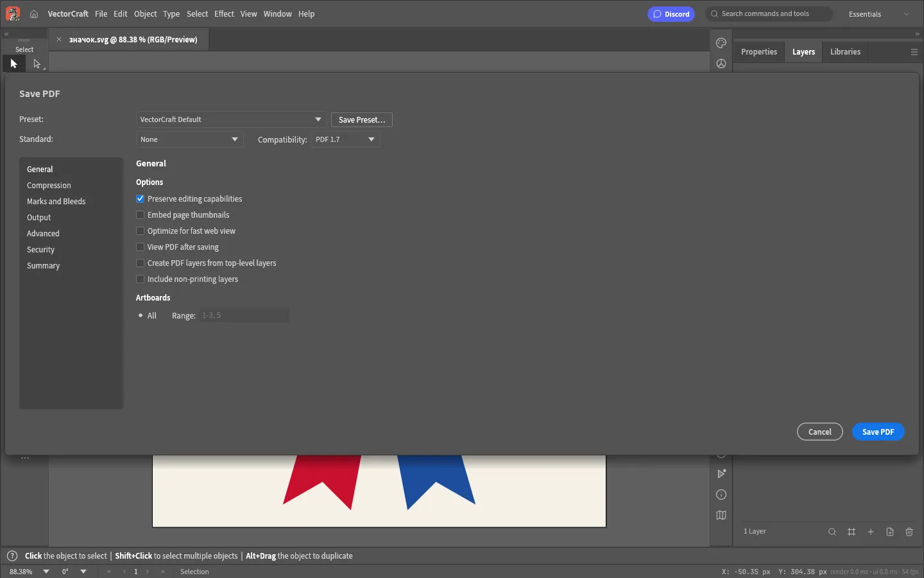924x578 pixels.
Task: Check View PDF after saving
Action: click(x=140, y=247)
